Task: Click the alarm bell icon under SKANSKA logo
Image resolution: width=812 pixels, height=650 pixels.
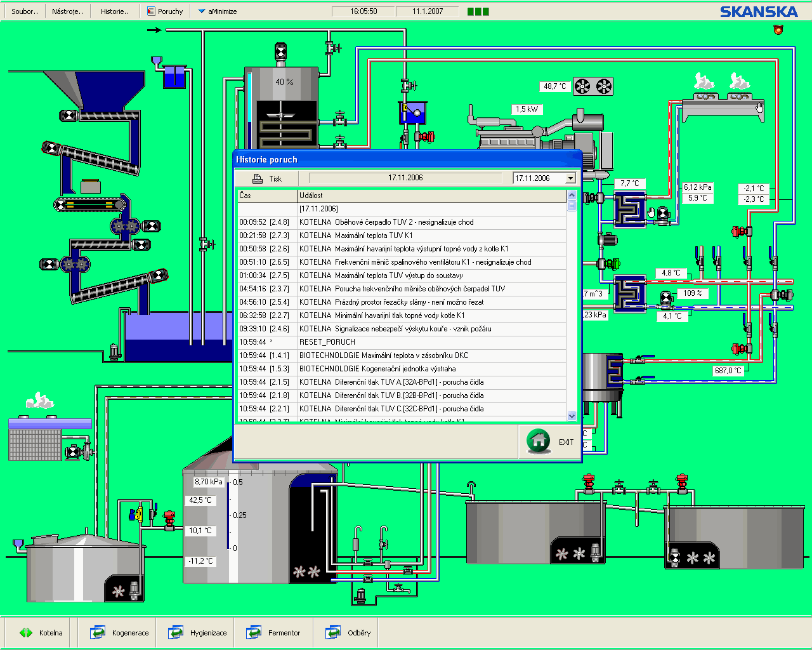Action: [778, 29]
